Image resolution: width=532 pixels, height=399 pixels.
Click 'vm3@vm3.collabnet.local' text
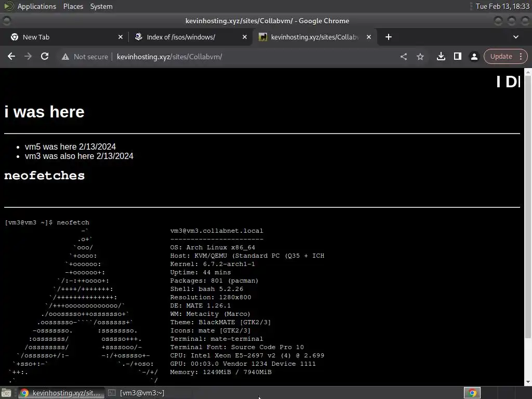coord(217,231)
